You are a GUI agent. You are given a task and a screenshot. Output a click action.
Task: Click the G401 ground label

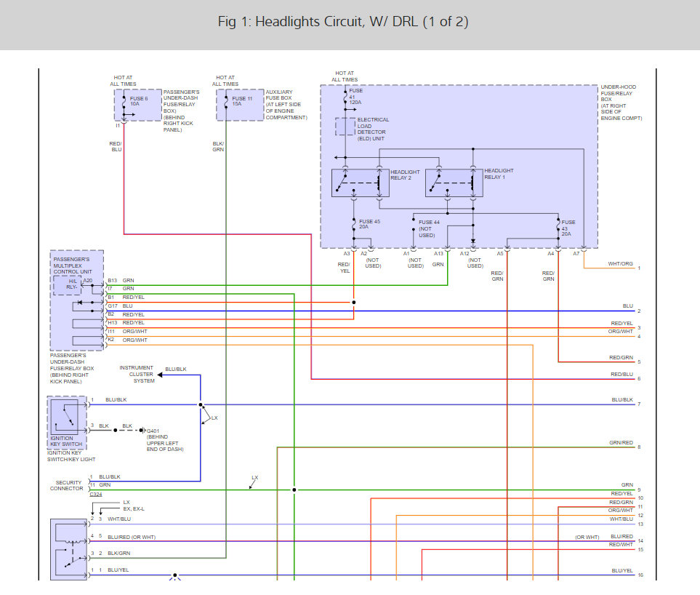pyautogui.click(x=153, y=431)
